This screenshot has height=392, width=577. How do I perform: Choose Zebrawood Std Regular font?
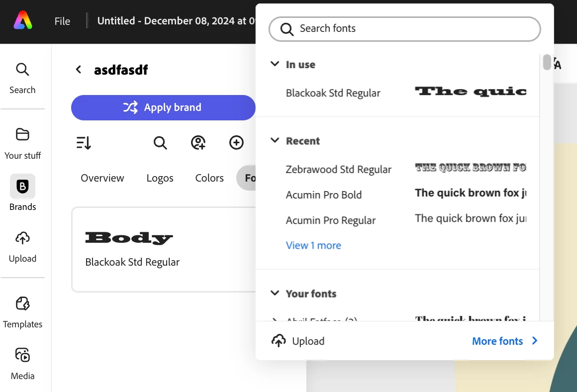click(x=339, y=169)
